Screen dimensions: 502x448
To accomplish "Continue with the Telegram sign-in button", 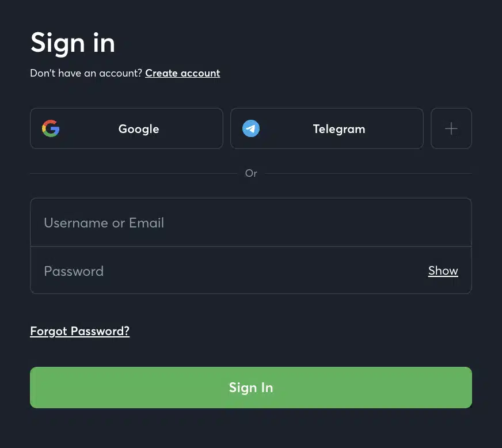I will click(x=327, y=128).
